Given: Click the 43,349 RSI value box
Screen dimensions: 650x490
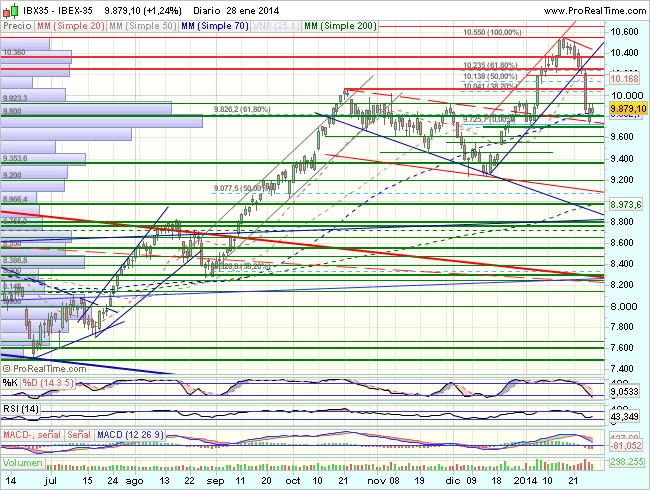Looking at the screenshot, I should pyautogui.click(x=624, y=416).
